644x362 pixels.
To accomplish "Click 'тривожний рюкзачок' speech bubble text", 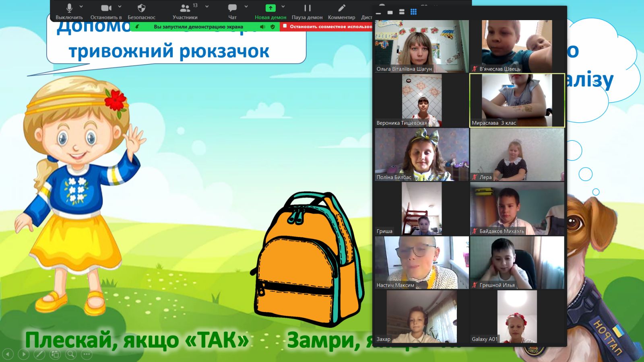I will 169,51.
